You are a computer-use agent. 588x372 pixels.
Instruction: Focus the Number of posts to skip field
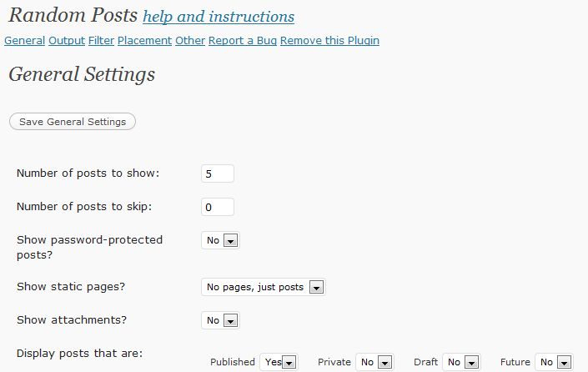[x=218, y=207]
